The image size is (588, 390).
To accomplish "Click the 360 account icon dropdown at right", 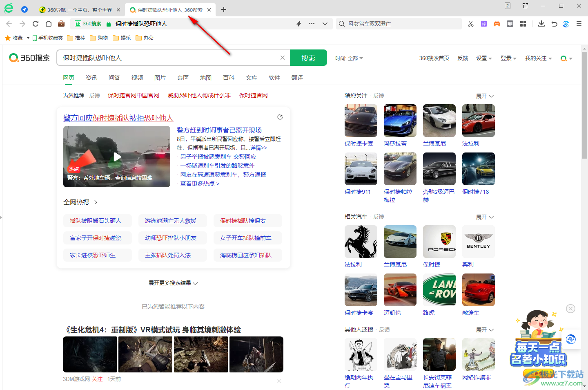I will [566, 58].
